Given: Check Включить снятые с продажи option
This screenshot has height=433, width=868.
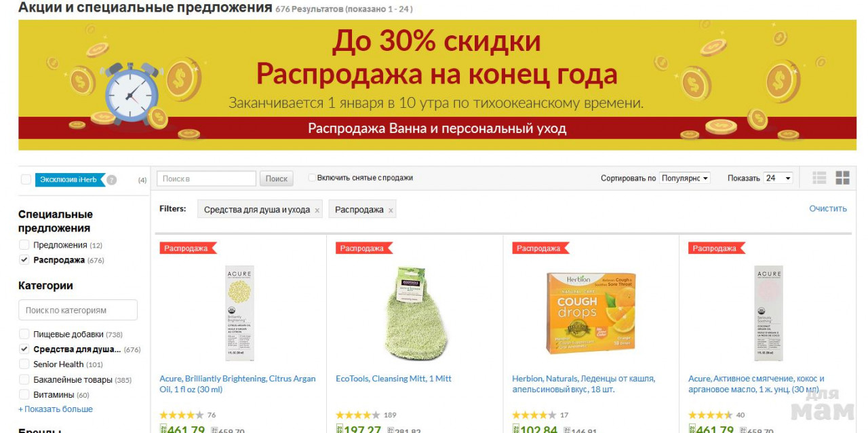Looking at the screenshot, I should tap(312, 178).
